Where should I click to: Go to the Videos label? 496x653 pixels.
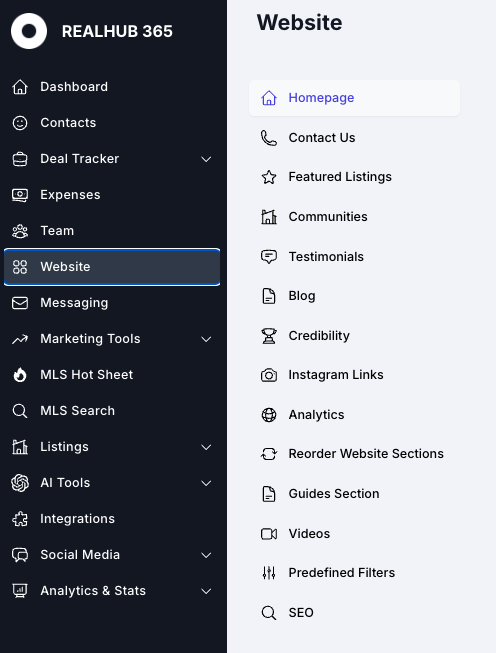(x=309, y=534)
